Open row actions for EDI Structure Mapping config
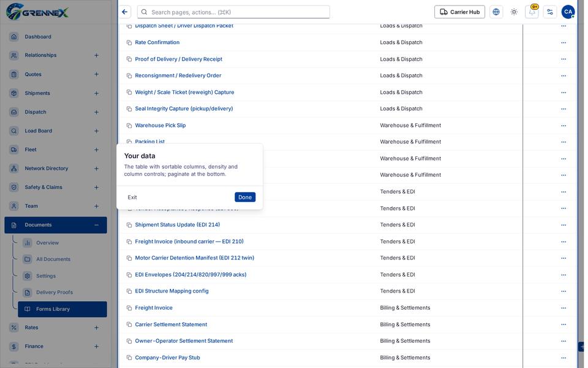This screenshot has height=368, width=588. point(563,291)
